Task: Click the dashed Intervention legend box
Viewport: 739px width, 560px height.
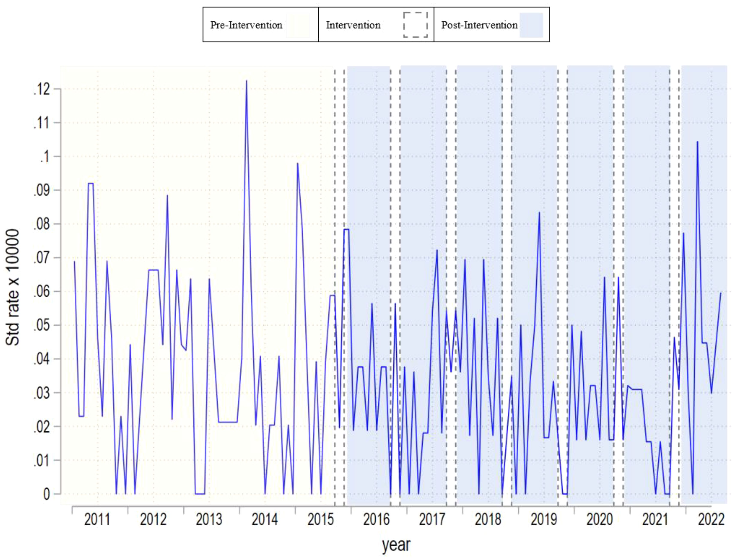Action: [415, 25]
